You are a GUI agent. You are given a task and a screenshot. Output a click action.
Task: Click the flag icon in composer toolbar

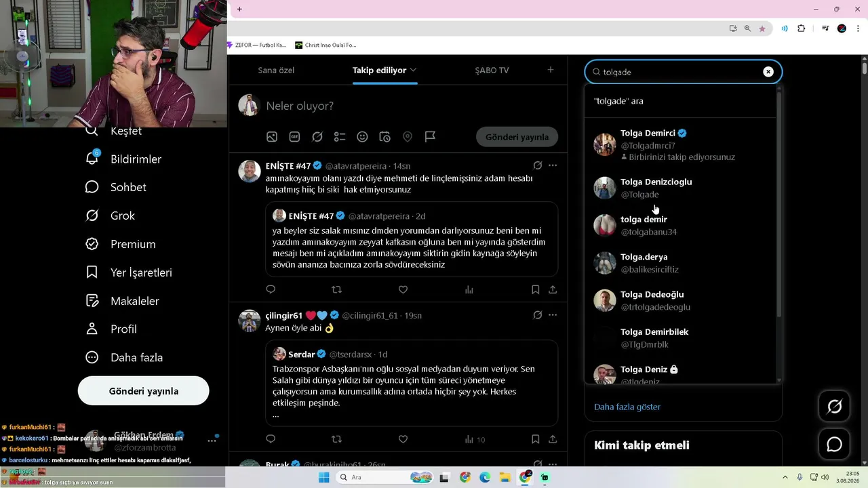click(430, 137)
